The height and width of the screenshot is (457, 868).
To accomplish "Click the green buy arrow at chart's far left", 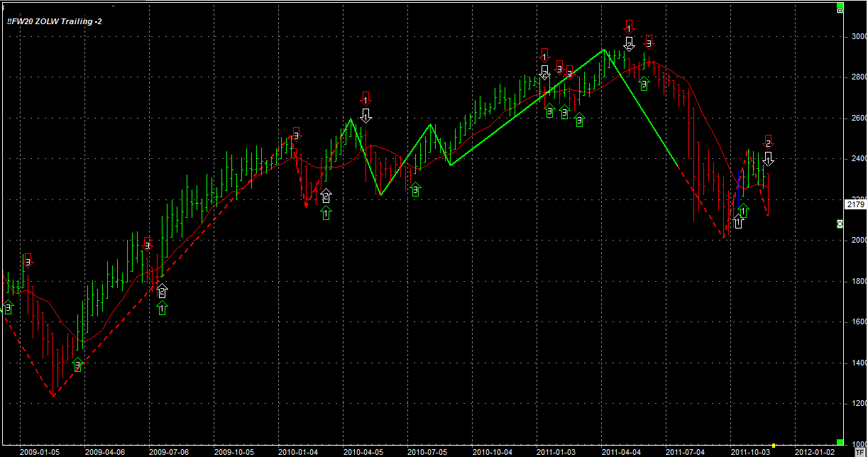I will 8,307.
